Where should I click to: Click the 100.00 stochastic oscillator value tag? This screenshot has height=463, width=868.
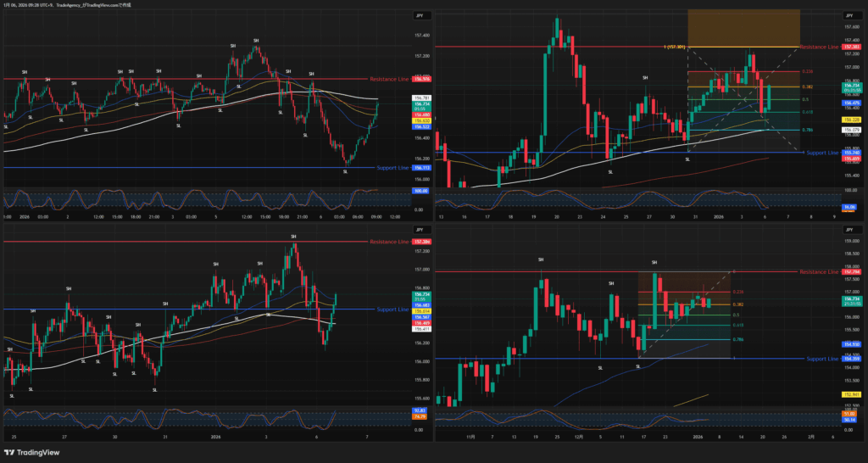pos(420,192)
